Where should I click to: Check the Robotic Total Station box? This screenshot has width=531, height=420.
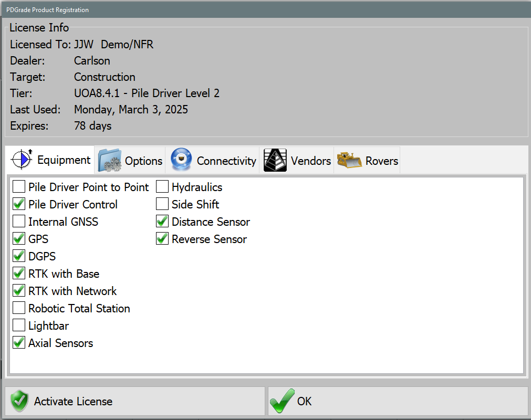coord(19,309)
